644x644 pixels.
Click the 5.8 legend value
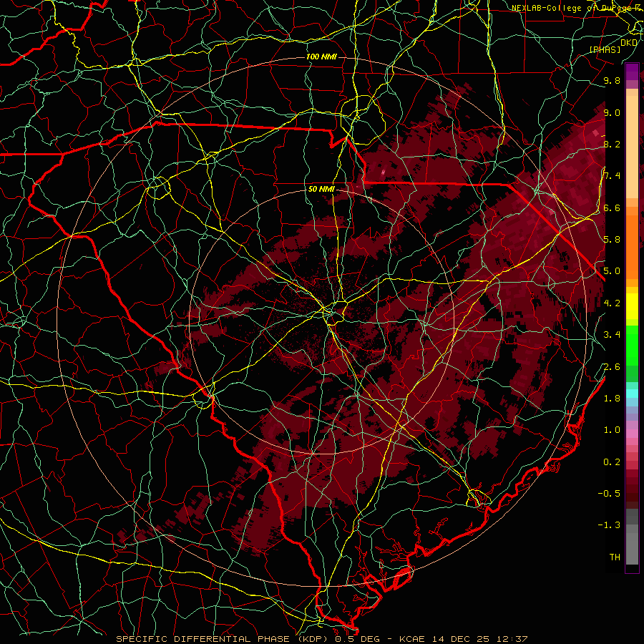(x=612, y=240)
